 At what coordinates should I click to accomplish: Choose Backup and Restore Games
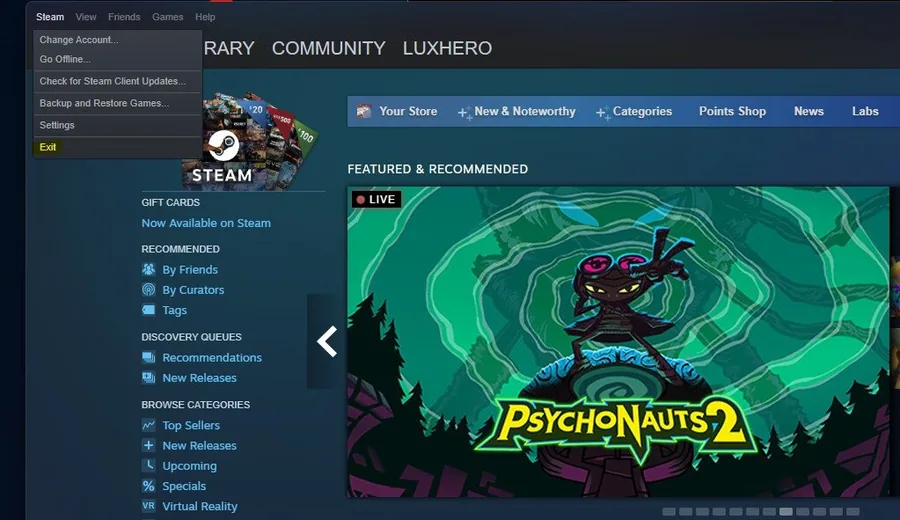coord(118,103)
